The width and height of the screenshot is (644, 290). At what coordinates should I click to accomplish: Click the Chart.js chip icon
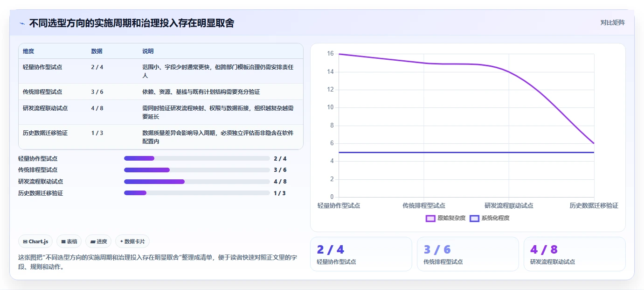(25, 241)
